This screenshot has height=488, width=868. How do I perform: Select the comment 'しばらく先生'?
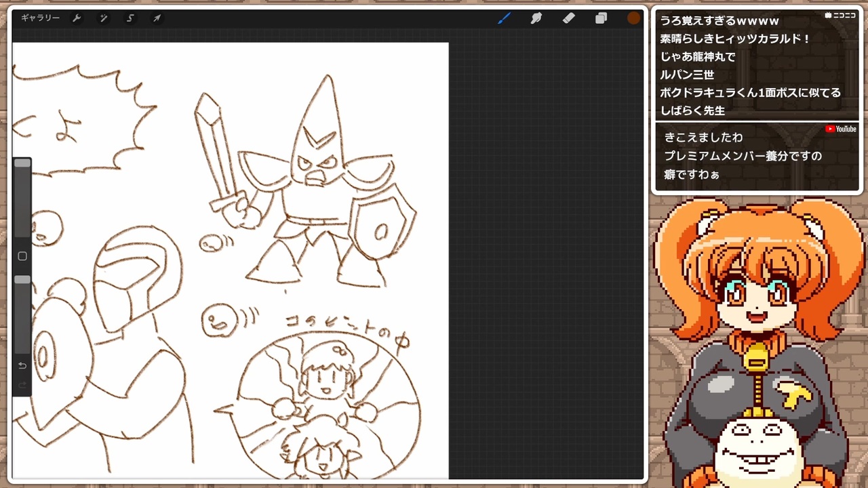(x=692, y=110)
